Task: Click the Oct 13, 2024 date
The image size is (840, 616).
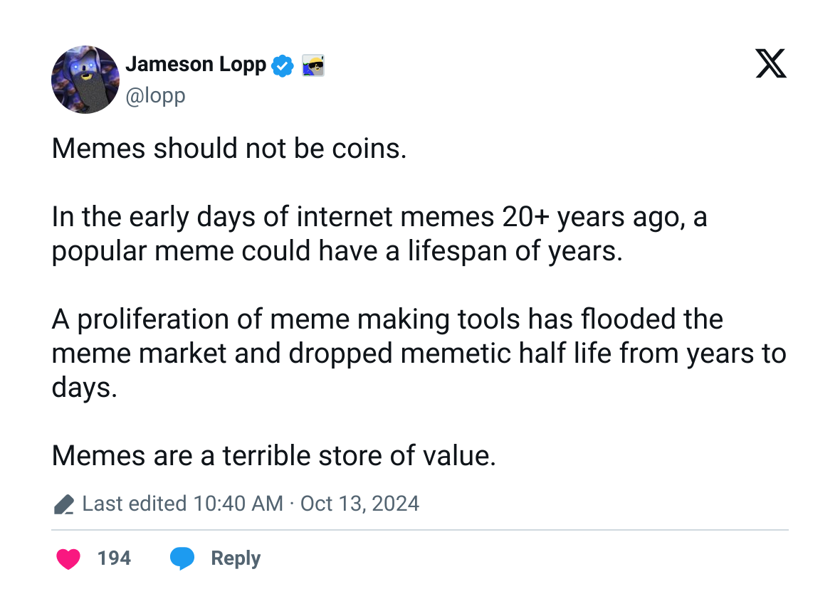Action: [359, 504]
